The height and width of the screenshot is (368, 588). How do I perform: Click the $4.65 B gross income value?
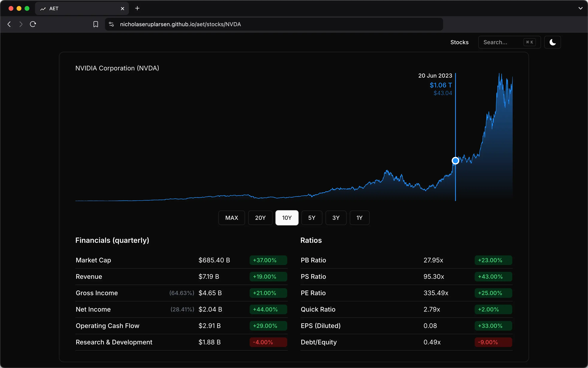(210, 293)
